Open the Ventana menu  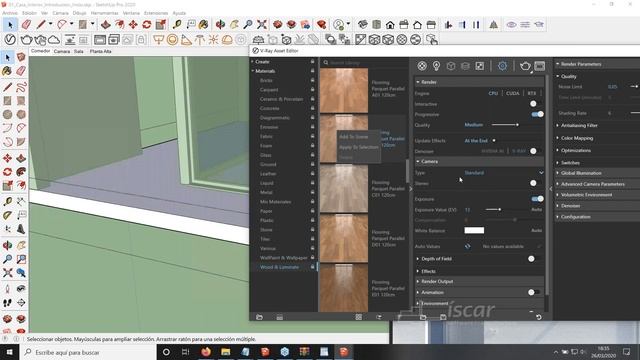(x=131, y=13)
